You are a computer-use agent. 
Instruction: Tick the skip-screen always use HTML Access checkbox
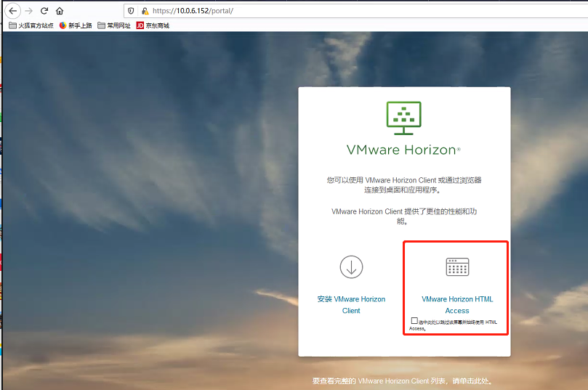[x=414, y=321]
